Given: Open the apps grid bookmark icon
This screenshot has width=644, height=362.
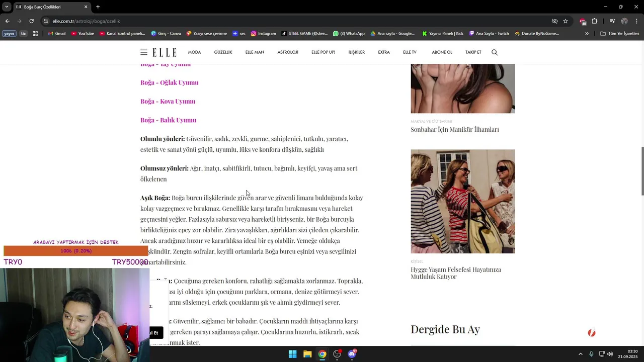Looking at the screenshot, I should tap(35, 34).
